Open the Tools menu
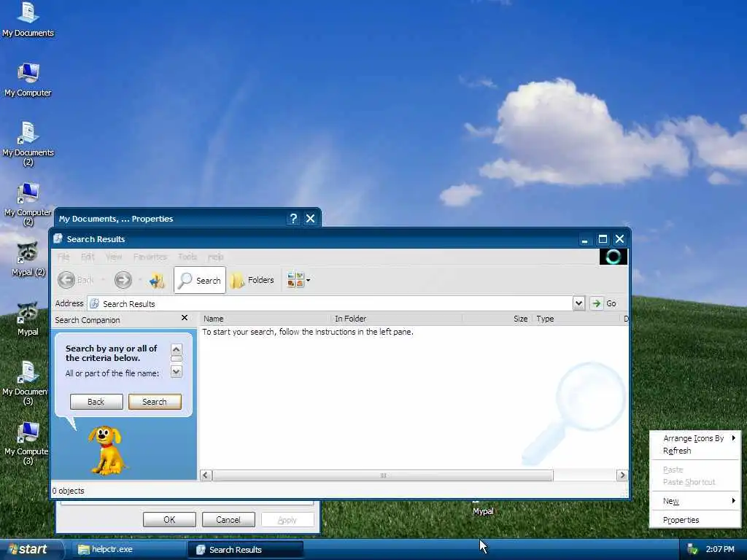Image resolution: width=747 pixels, height=560 pixels. point(187,257)
